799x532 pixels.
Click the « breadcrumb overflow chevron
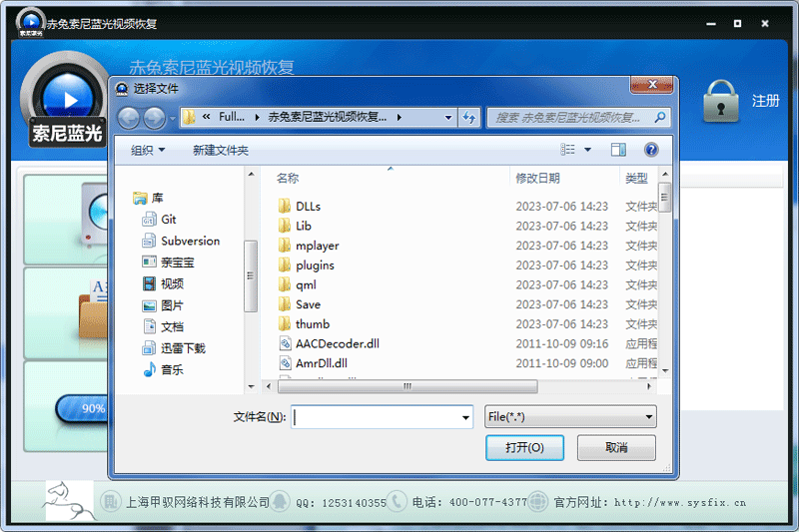tap(206, 117)
